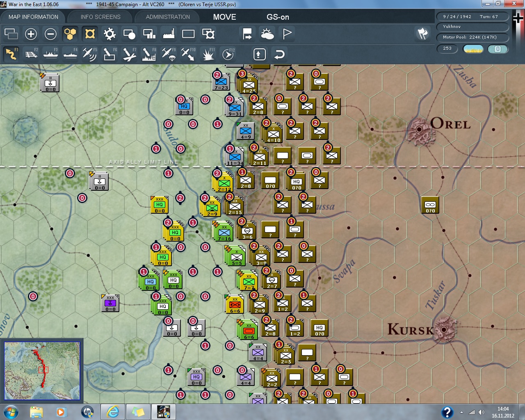Open Internet Explorer from the taskbar
Viewport: 525px width, 420px height.
click(113, 411)
